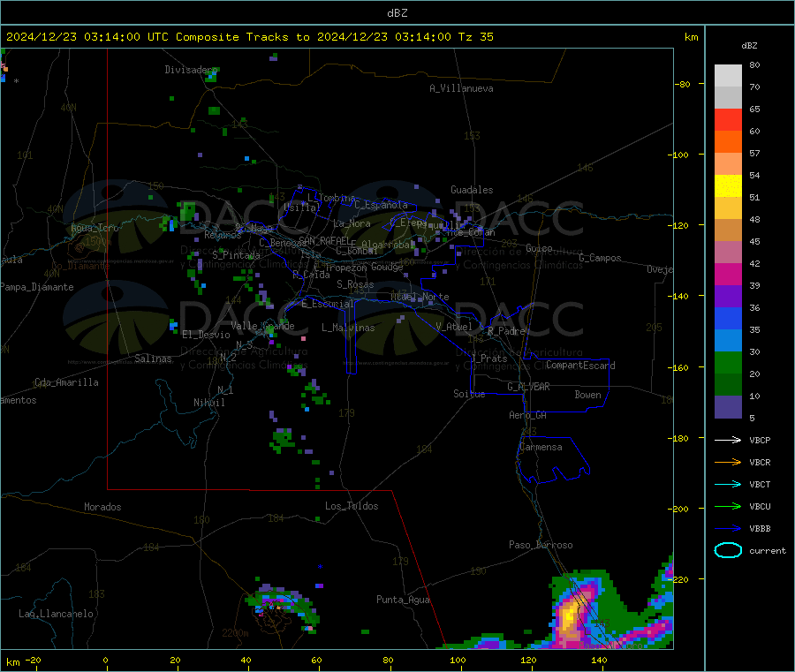Select the orange 57-60 dBZ swatch
795x672 pixels.
click(x=728, y=142)
